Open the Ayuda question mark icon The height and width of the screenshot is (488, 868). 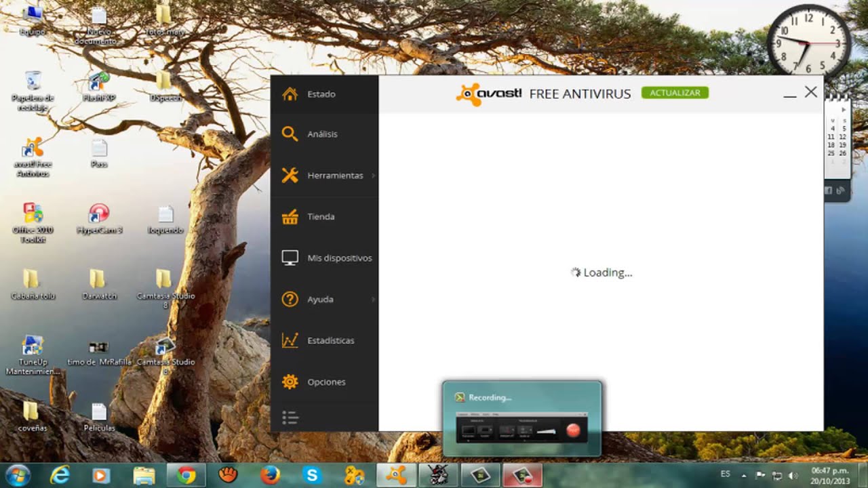[x=290, y=299]
